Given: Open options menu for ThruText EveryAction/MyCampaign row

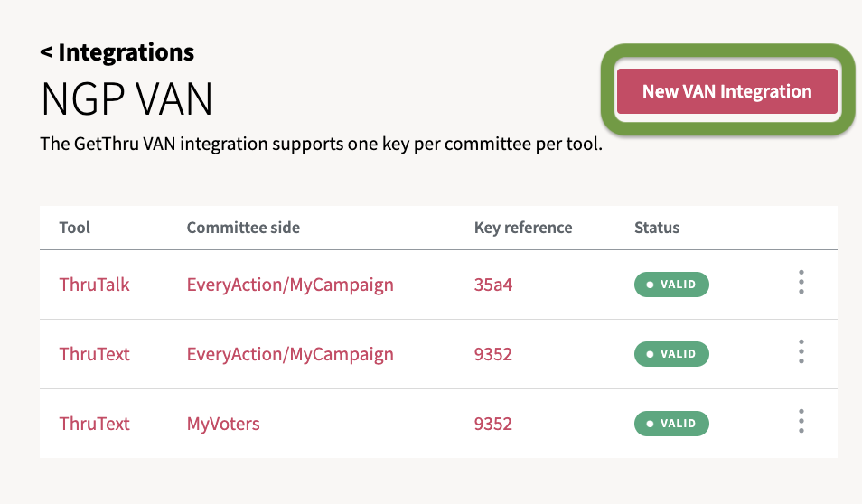Looking at the screenshot, I should 801,353.
